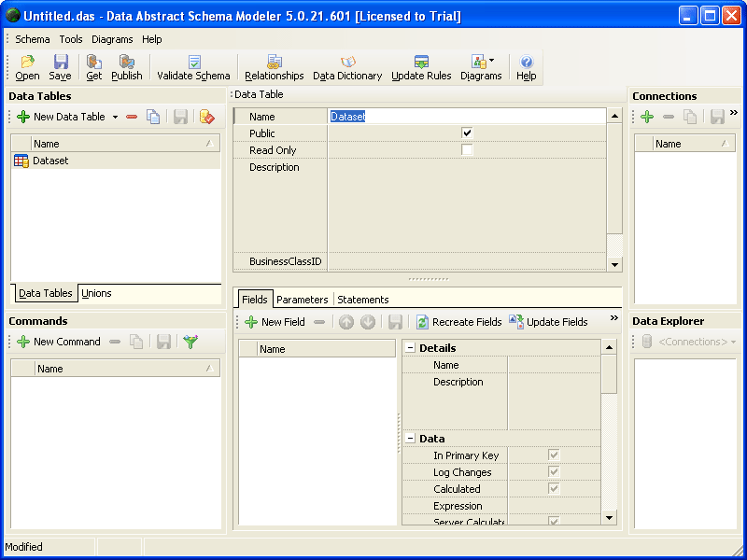The height and width of the screenshot is (560, 747).
Task: Switch to the Statements tab
Action: point(363,300)
